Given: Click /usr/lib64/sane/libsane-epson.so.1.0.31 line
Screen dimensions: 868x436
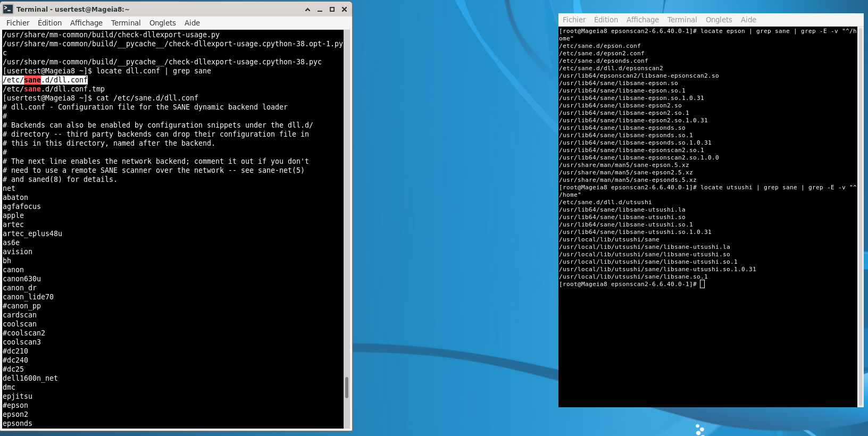Looking at the screenshot, I should coord(631,98).
